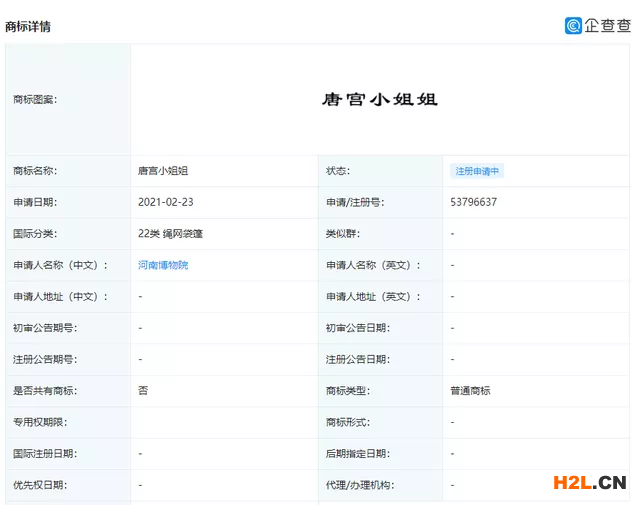Click the 申请人地址（中文） label

60,297
